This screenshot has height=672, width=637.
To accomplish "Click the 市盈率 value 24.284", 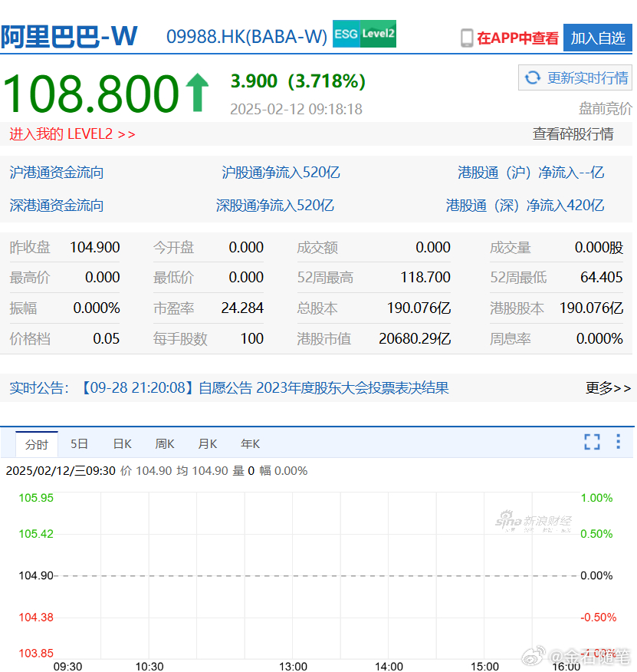I will click(242, 308).
